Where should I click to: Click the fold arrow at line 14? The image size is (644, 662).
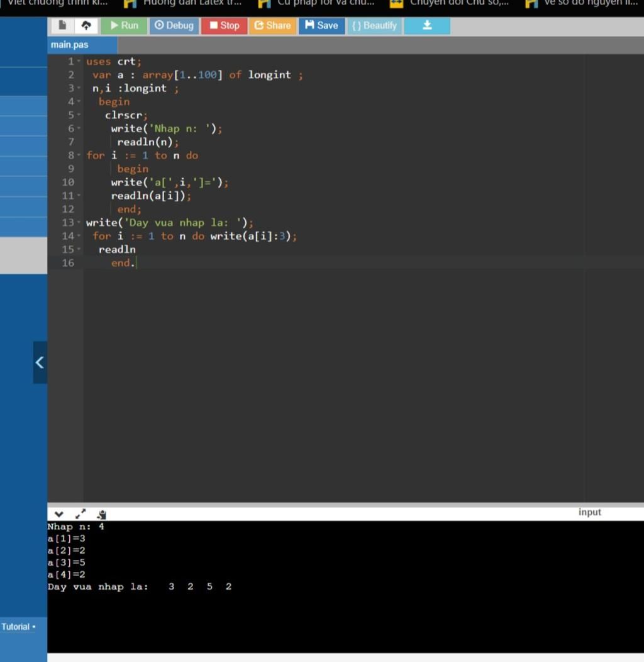(x=79, y=235)
